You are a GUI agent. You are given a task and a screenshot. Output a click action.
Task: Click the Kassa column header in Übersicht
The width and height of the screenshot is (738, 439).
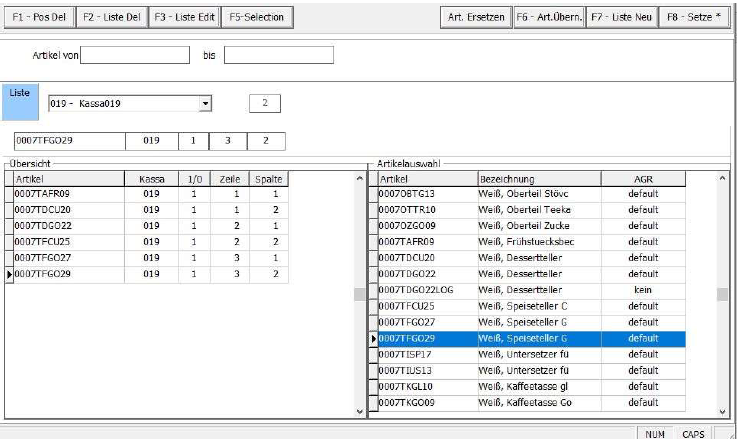(x=151, y=178)
